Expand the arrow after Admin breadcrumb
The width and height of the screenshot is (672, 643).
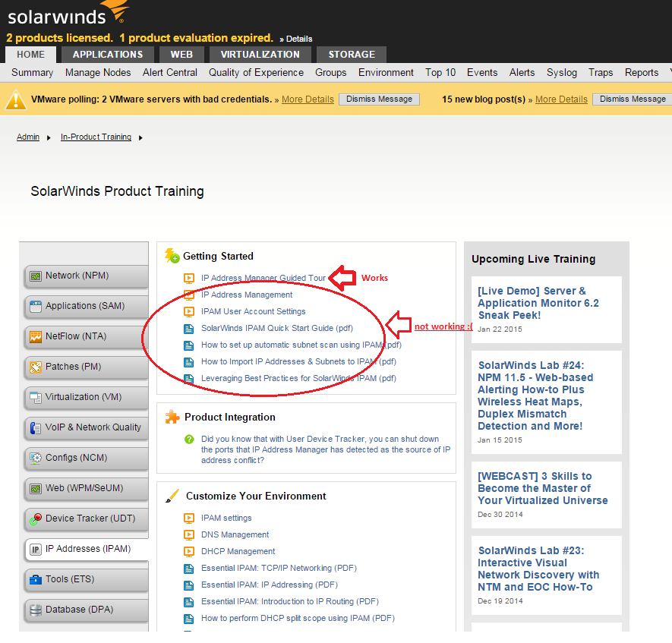pyautogui.click(x=49, y=138)
